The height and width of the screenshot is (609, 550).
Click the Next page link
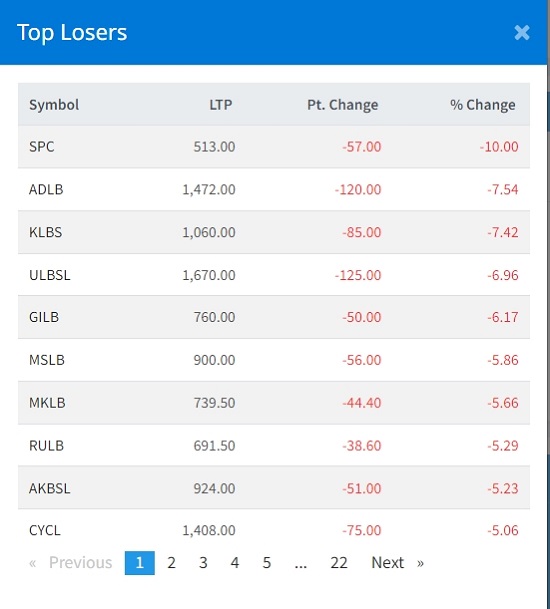pyautogui.click(x=397, y=563)
